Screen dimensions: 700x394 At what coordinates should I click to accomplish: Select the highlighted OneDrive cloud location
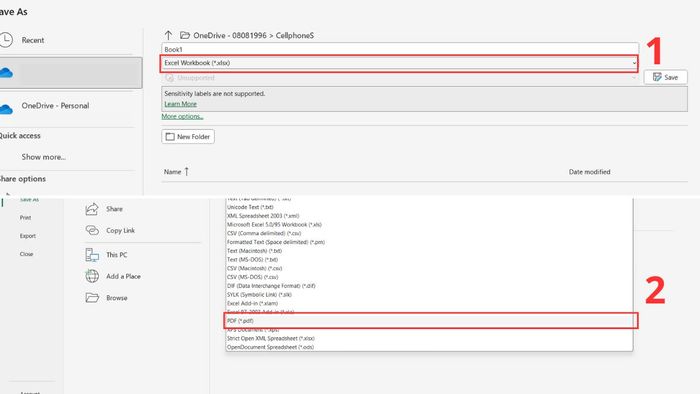pos(71,72)
